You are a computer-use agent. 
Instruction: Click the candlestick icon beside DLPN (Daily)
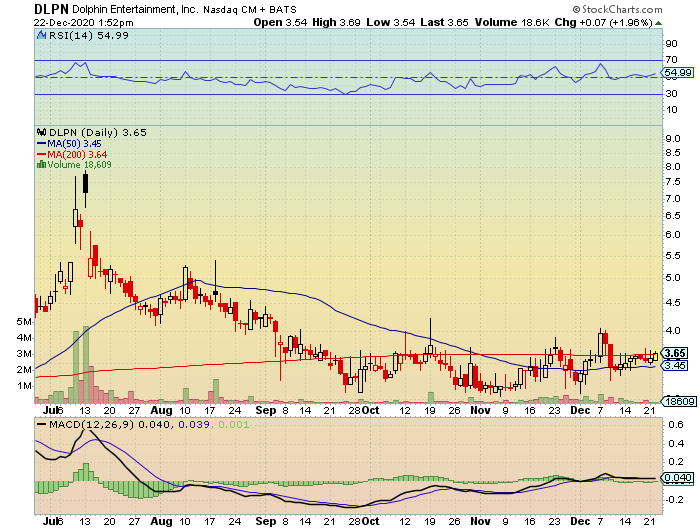click(42, 132)
